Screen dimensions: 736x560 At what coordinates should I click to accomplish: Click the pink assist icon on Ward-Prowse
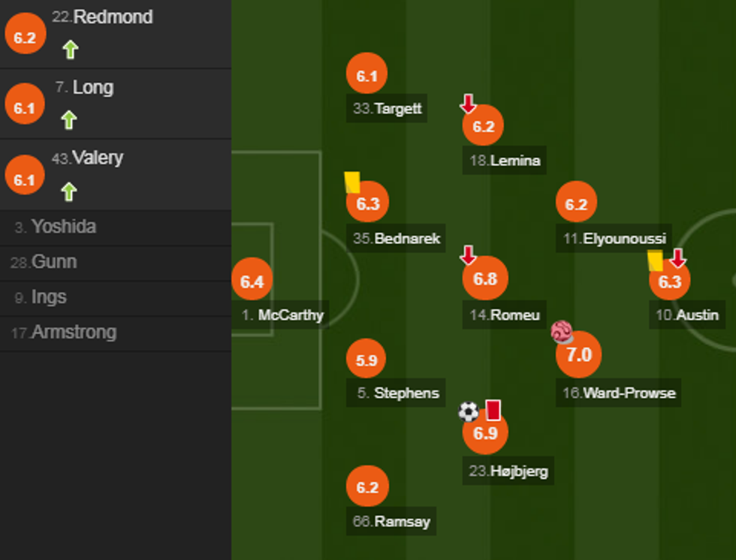click(562, 332)
